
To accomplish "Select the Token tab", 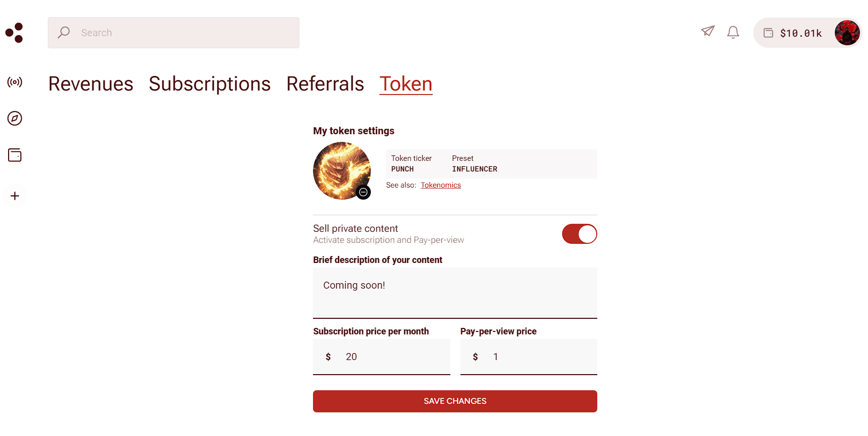I will pos(406,83).
